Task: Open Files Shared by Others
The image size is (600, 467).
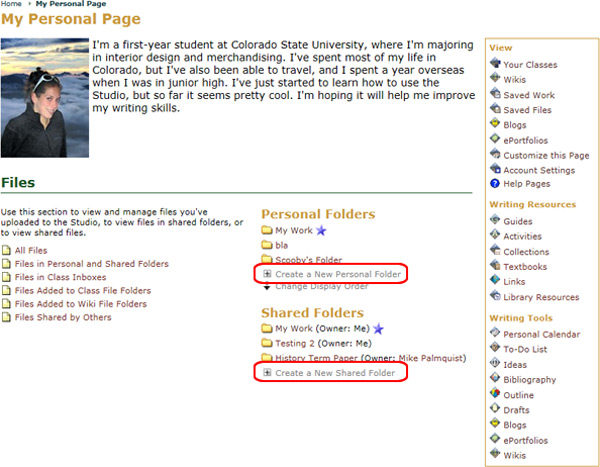Action: coord(63,318)
